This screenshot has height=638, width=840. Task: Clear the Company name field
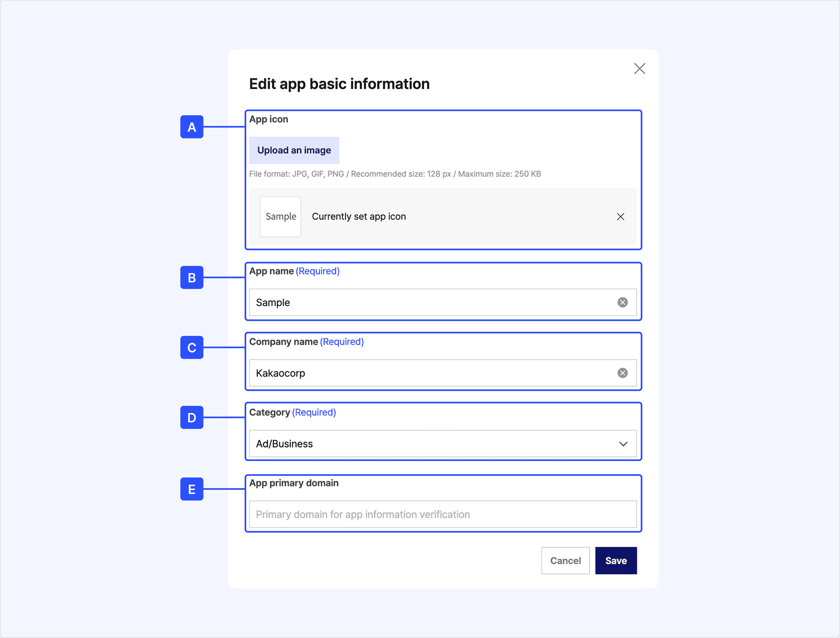623,373
